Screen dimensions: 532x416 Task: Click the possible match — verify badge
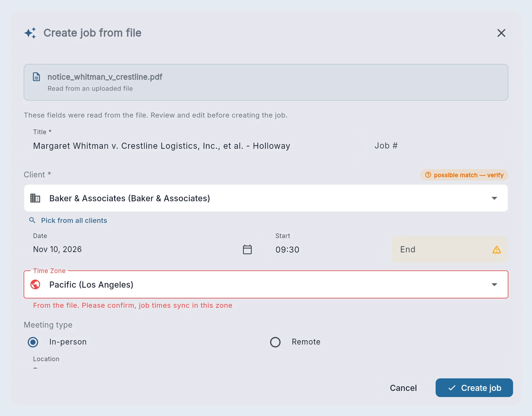464,175
